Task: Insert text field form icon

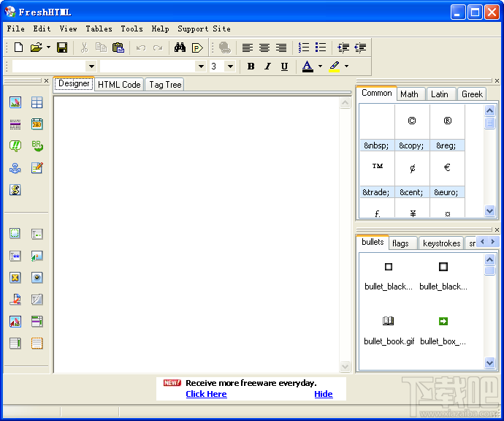Action: click(37, 234)
